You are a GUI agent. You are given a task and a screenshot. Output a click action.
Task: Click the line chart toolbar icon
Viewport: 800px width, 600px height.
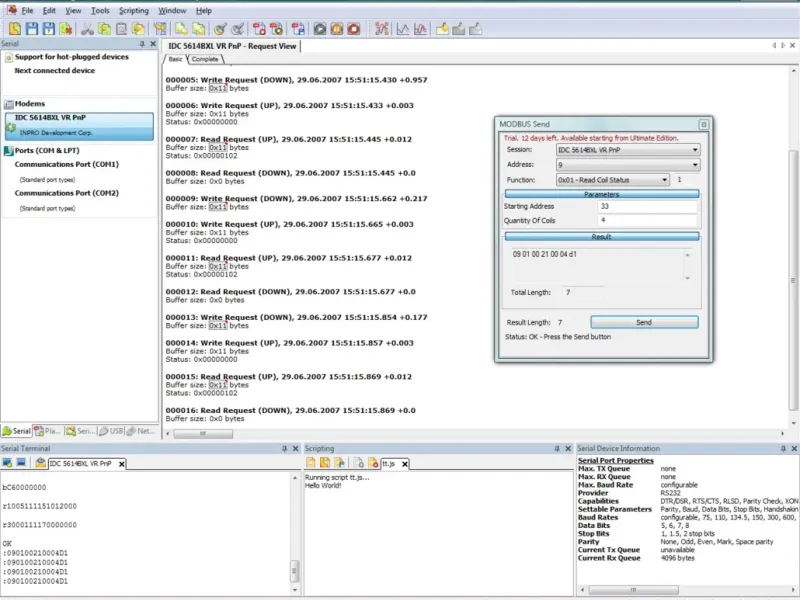pos(403,29)
